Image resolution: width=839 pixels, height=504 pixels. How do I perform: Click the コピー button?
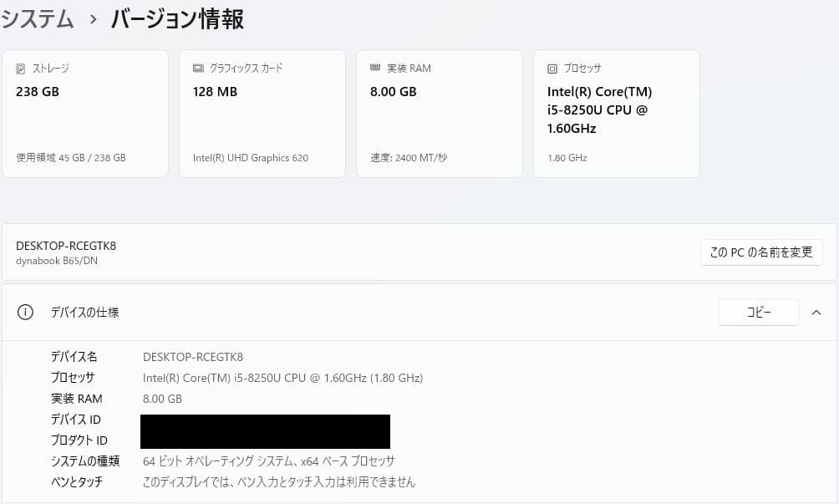[758, 312]
